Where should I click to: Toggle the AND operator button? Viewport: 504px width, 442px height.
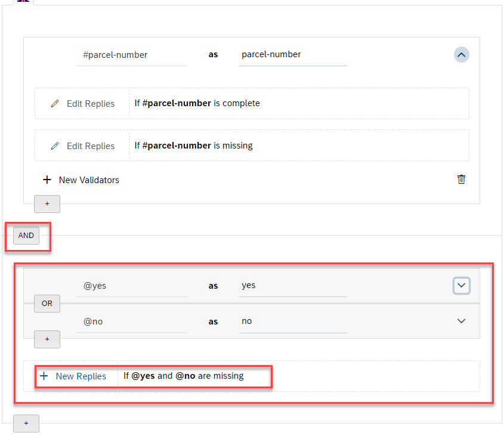(26, 236)
